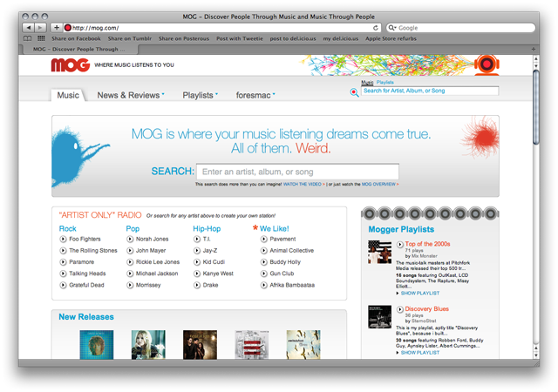The image size is (558, 392).
Task: Click the red search magnifier icon
Action: pos(354,92)
